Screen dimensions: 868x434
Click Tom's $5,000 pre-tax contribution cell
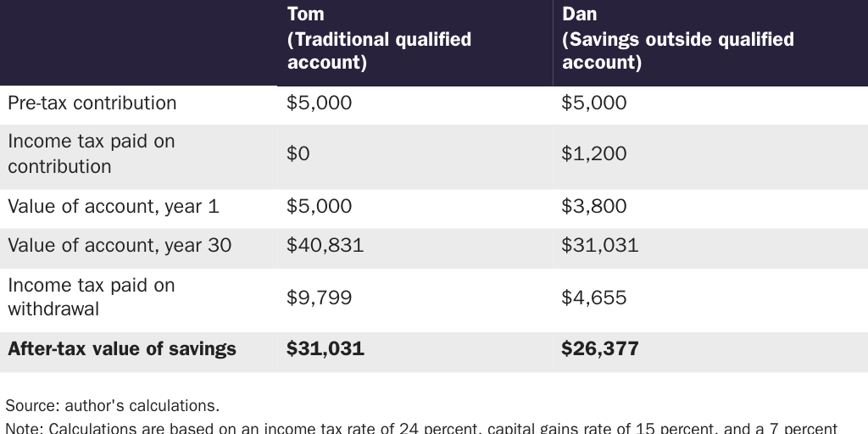click(x=319, y=103)
